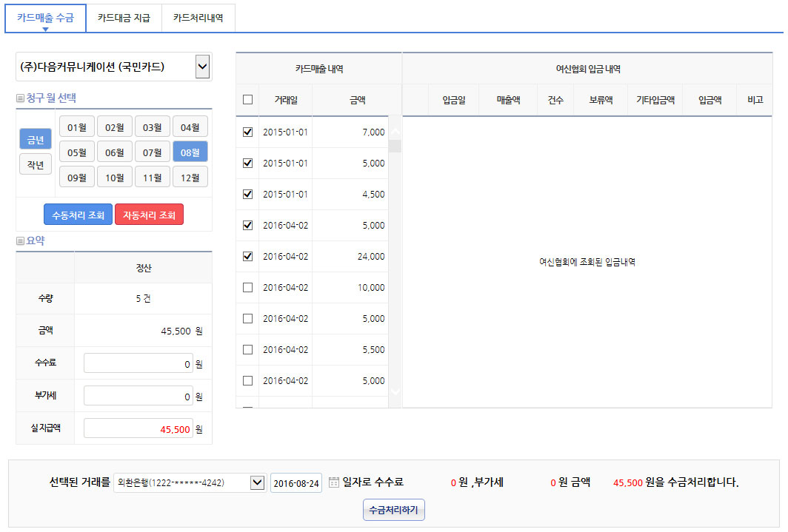
Task: Select 금년 for this year
Action: [36, 139]
